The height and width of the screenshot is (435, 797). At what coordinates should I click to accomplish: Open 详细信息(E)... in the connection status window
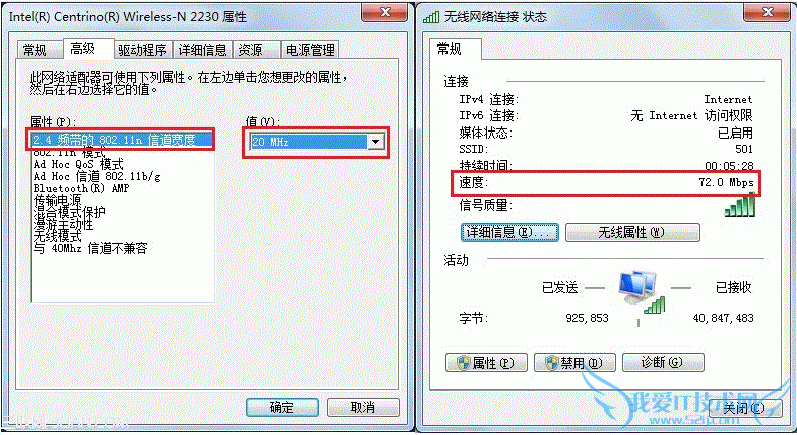click(509, 232)
